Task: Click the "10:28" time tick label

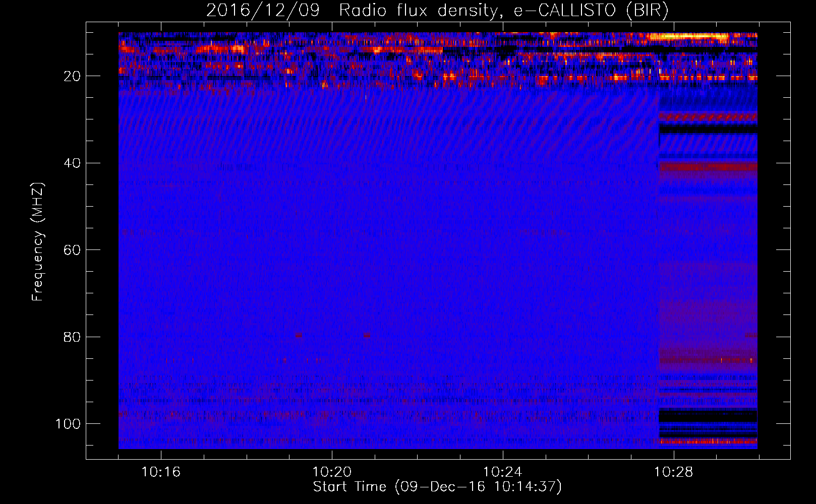Action: 674,472
